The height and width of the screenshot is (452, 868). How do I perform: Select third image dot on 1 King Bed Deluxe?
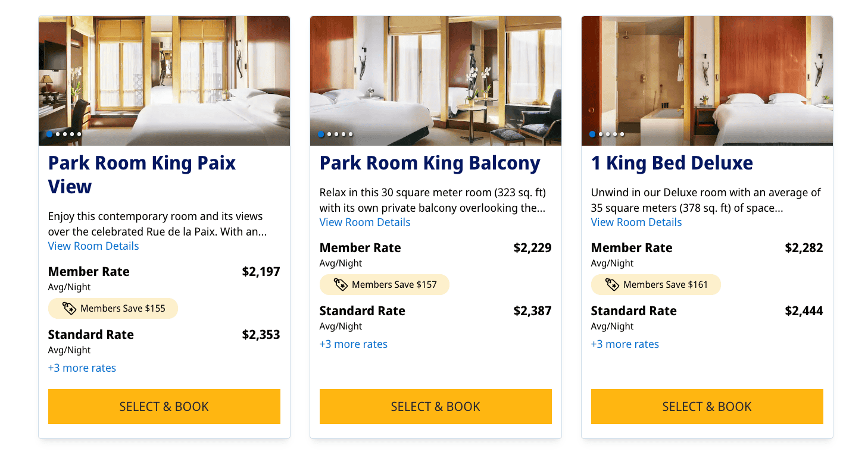[607, 134]
